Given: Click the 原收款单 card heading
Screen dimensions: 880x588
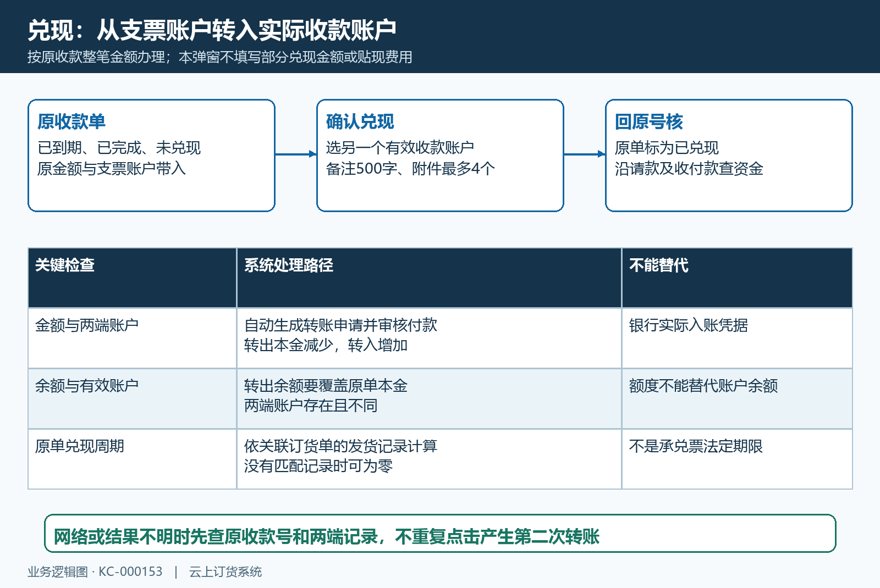Looking at the screenshot, I should [x=71, y=121].
